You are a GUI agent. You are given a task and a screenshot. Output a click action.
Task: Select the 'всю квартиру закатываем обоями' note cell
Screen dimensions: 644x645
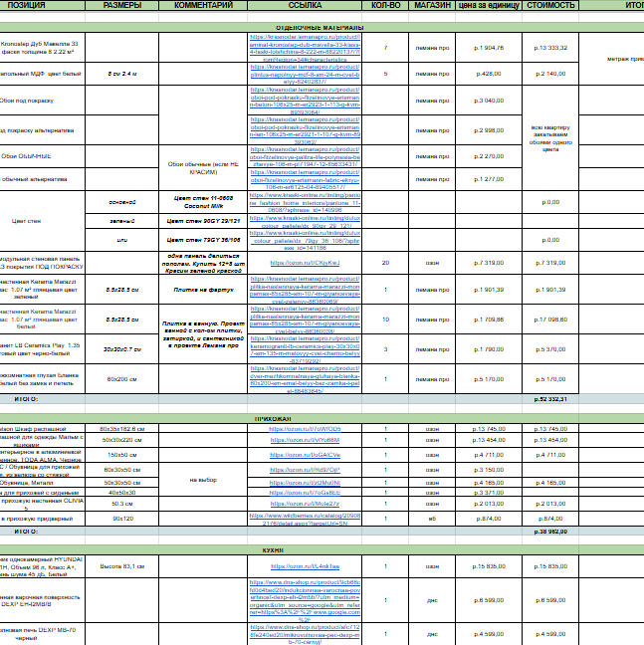pyautogui.click(x=550, y=138)
